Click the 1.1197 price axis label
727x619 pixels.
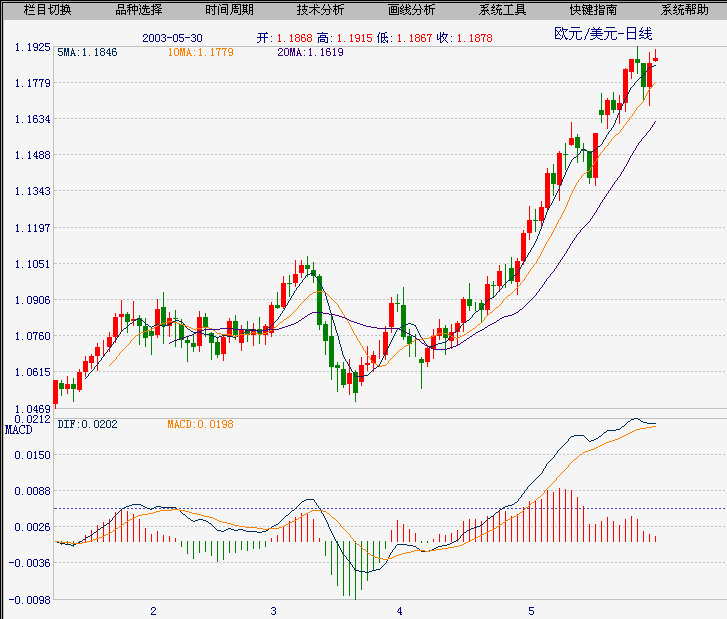(x=32, y=228)
